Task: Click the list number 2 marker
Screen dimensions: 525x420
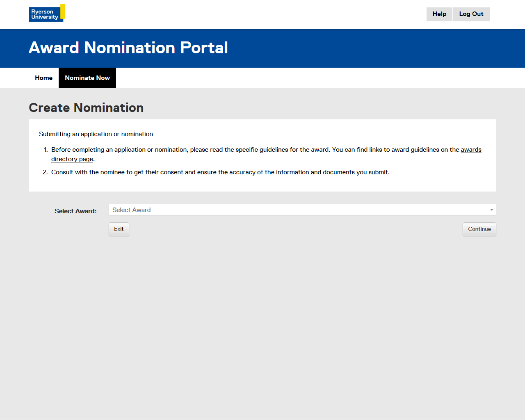Action: [45, 172]
